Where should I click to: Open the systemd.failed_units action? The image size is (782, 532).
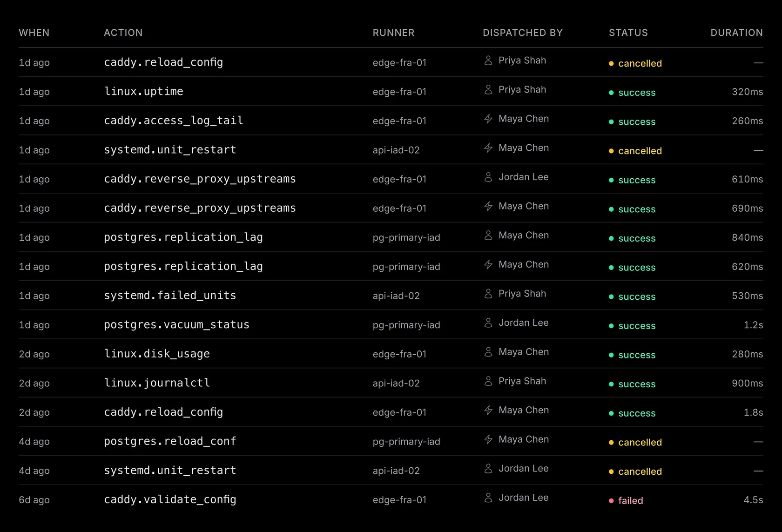coord(170,296)
